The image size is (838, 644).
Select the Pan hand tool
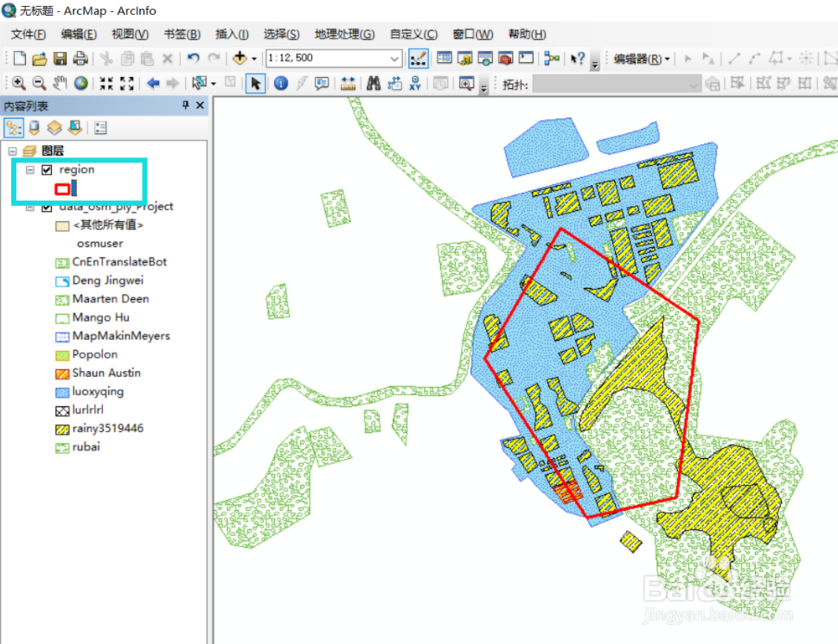pos(59,83)
